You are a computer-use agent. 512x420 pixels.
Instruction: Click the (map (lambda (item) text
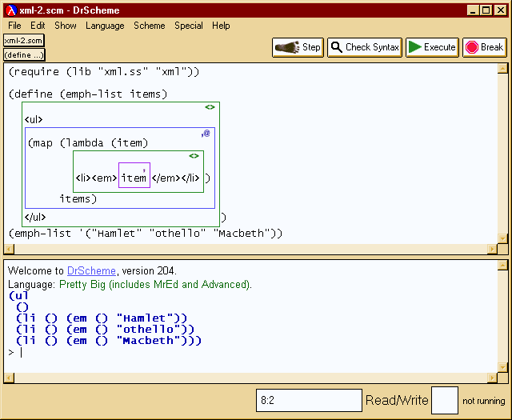point(88,143)
